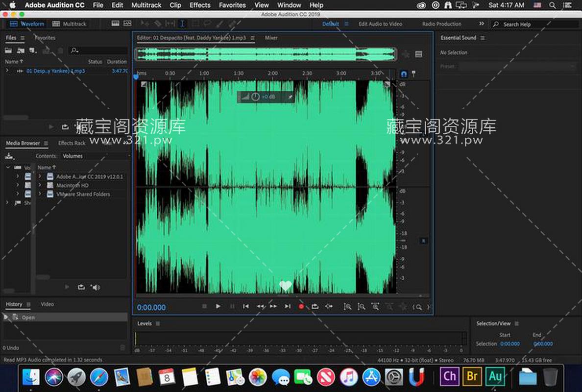The image size is (582, 392).
Task: Select the Edit Audio to Video workspace
Action: [x=380, y=24]
